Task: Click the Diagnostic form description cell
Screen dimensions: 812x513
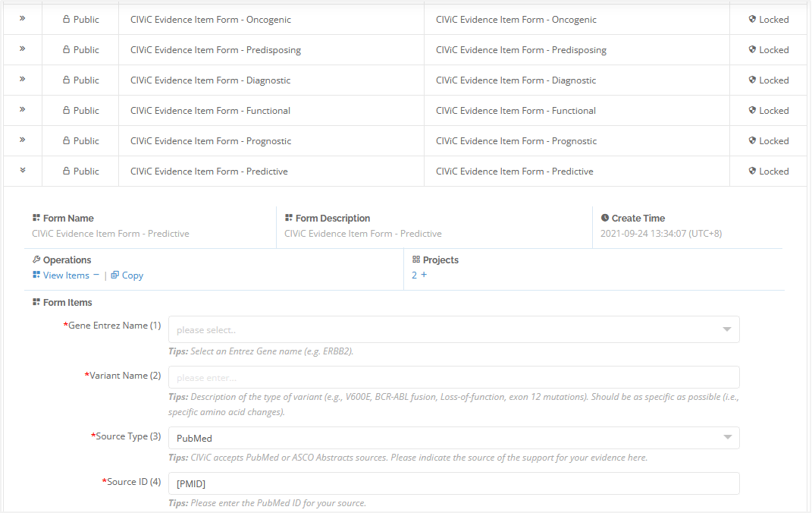Action: (x=577, y=80)
